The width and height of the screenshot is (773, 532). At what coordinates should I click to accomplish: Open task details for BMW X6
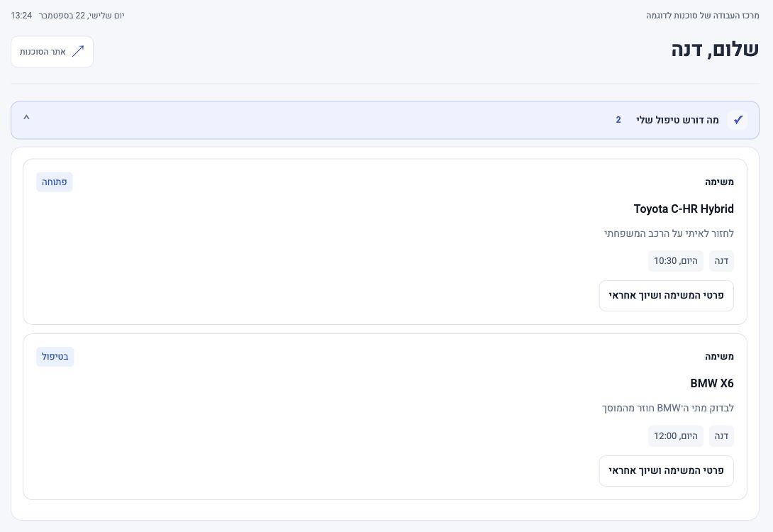tap(666, 471)
